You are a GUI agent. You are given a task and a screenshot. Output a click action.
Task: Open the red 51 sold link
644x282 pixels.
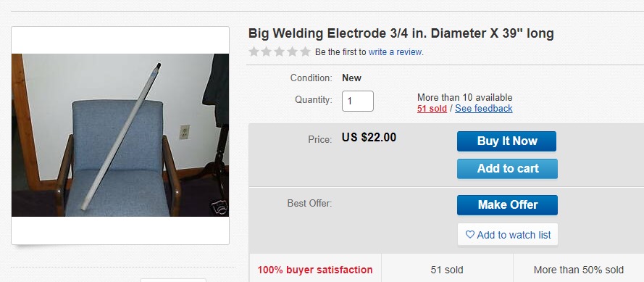pos(432,109)
